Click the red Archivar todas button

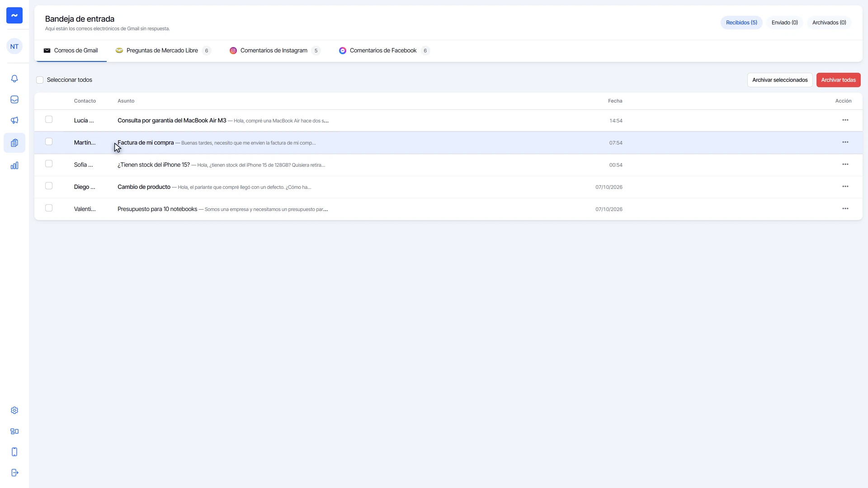coord(838,80)
